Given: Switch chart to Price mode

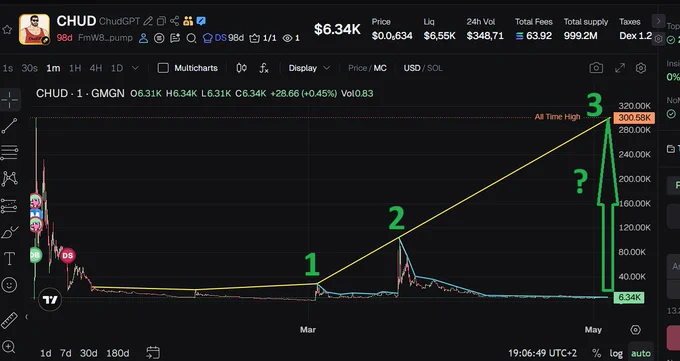Looking at the screenshot, I should point(357,68).
